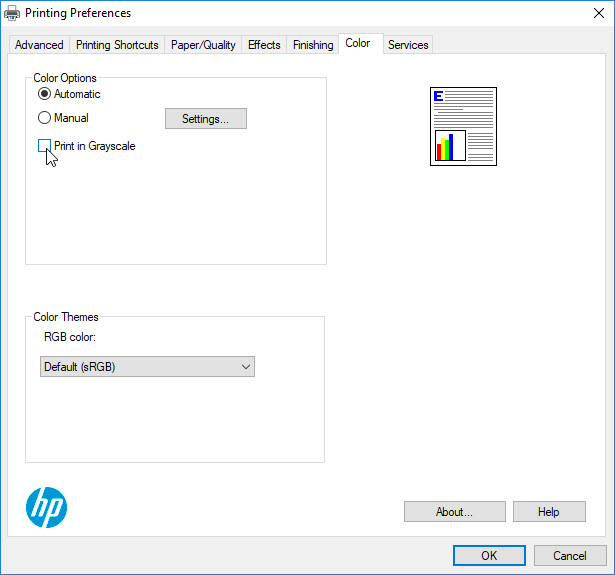Click the Settings... button

[x=205, y=119]
